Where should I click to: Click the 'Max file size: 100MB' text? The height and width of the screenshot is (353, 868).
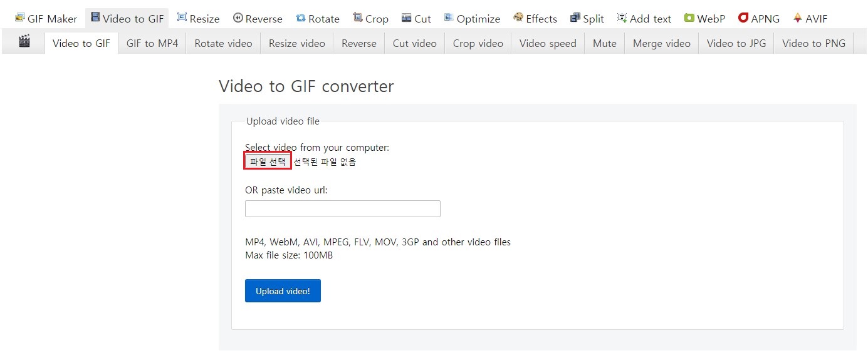pos(289,255)
